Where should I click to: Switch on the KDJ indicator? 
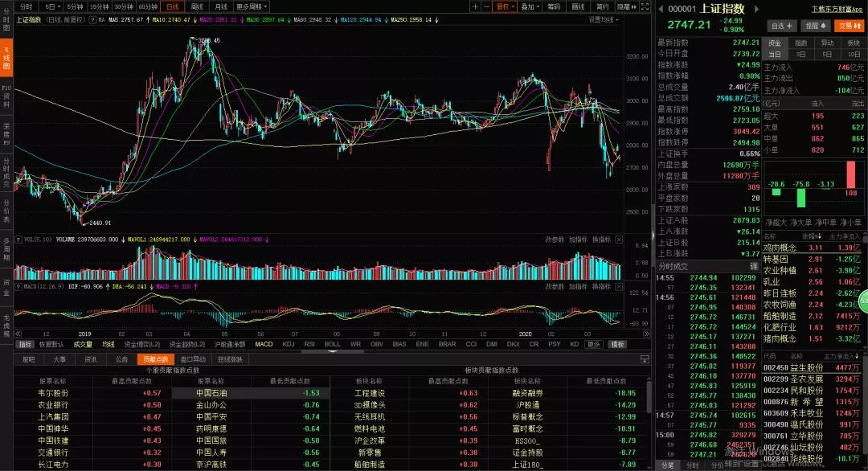click(x=287, y=343)
